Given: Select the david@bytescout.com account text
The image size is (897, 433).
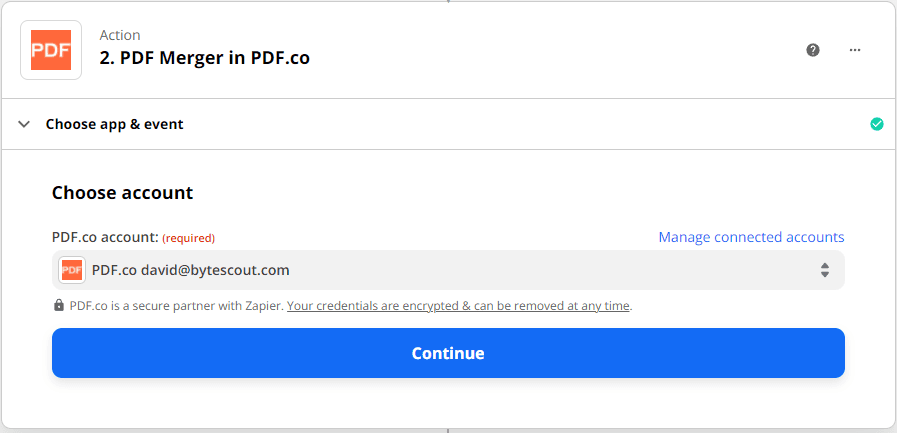Looking at the screenshot, I should [215, 270].
